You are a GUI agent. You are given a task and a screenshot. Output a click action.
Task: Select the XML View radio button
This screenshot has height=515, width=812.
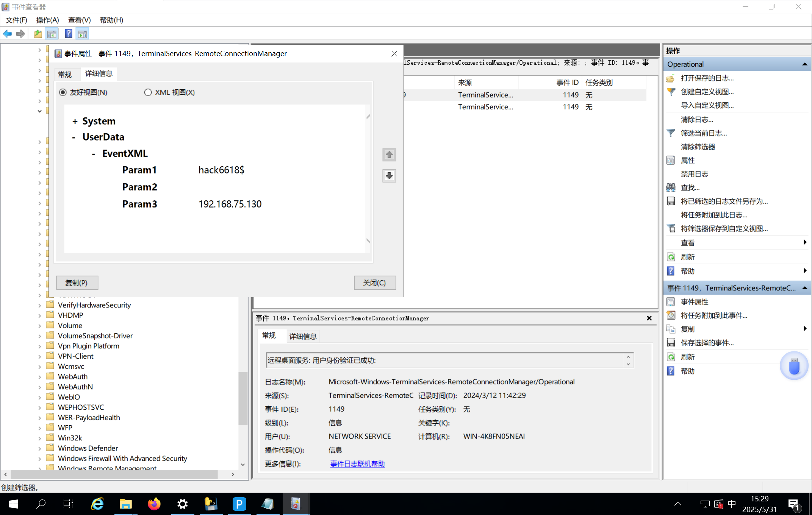point(148,92)
